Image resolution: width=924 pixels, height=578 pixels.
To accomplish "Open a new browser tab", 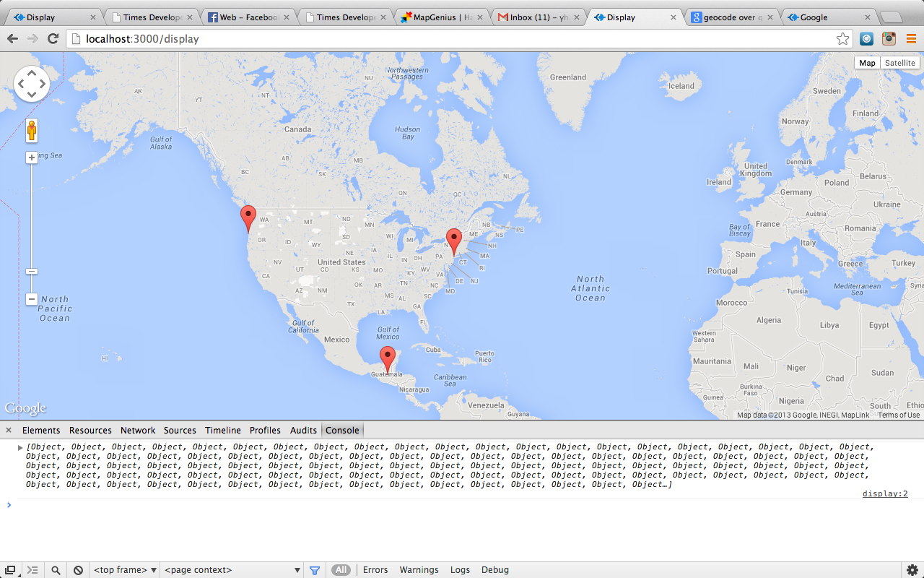I will click(x=890, y=18).
